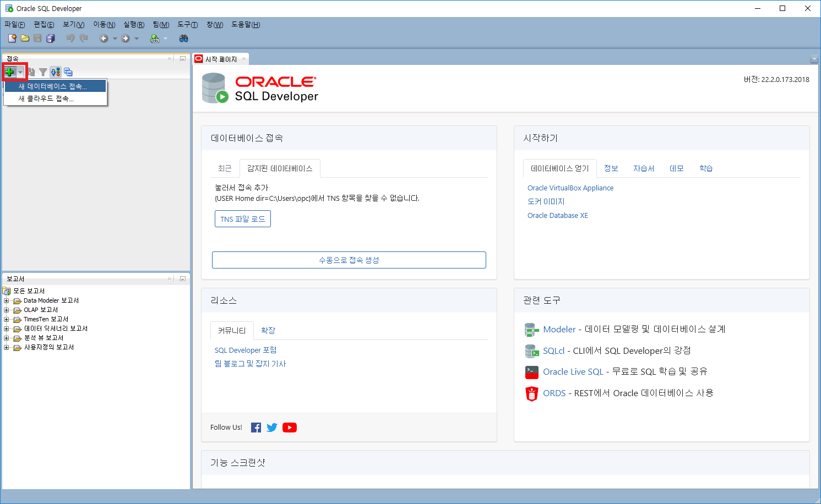
Task: Select the 모든 보고서 tree root
Action: coord(29,291)
